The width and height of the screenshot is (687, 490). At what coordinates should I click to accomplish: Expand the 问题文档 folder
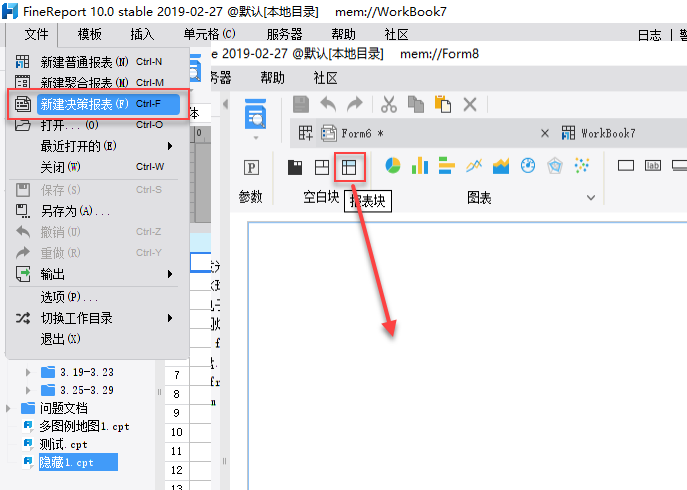[x=8, y=408]
